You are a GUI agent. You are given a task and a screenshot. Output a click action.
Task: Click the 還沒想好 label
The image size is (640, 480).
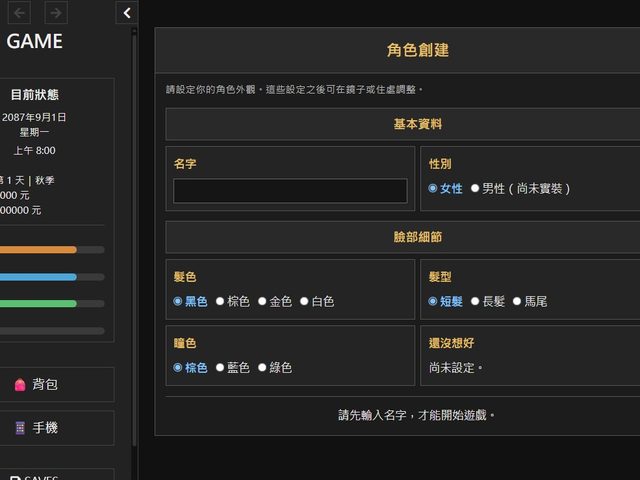(x=452, y=343)
